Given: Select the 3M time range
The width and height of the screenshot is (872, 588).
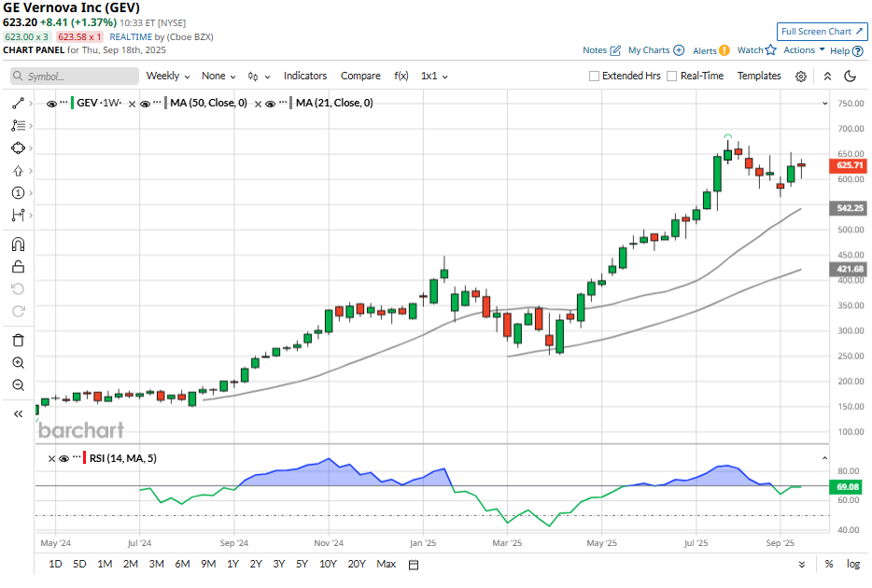Looking at the screenshot, I should (156, 564).
